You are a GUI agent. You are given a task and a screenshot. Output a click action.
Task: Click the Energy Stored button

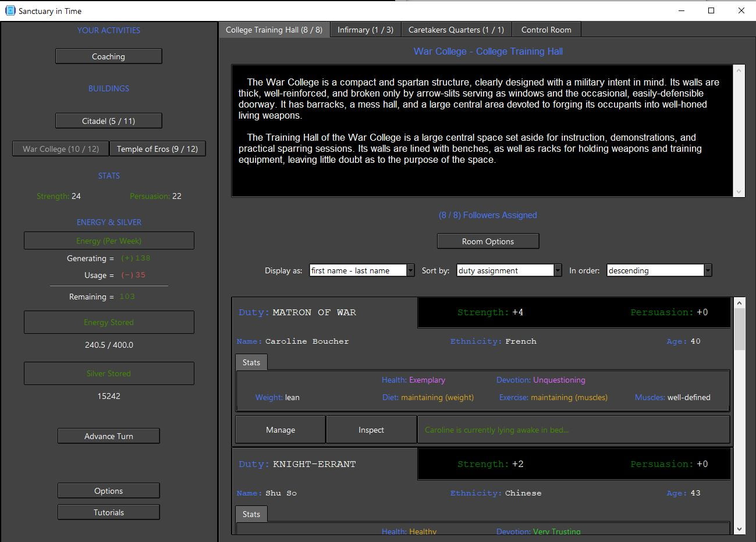109,322
